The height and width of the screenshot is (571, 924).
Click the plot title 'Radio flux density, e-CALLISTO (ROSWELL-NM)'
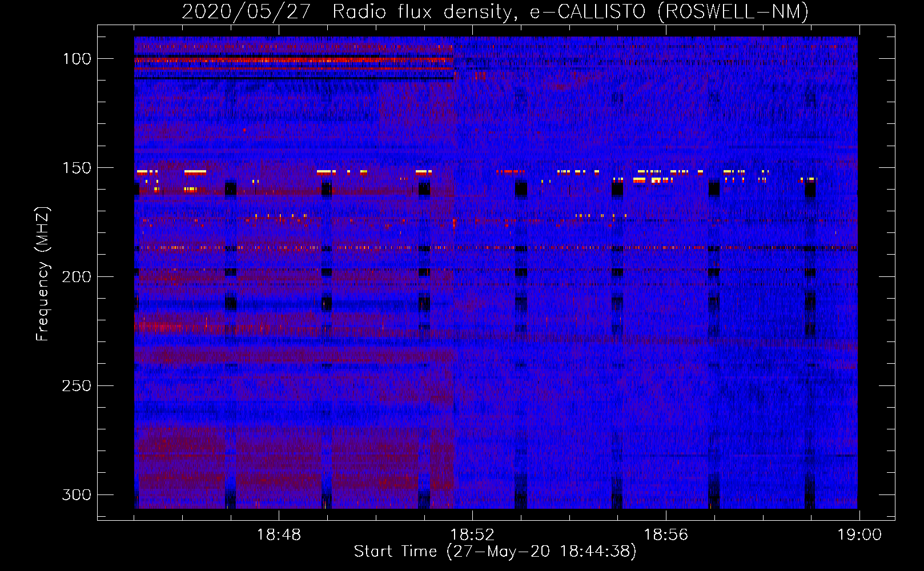pyautogui.click(x=571, y=12)
